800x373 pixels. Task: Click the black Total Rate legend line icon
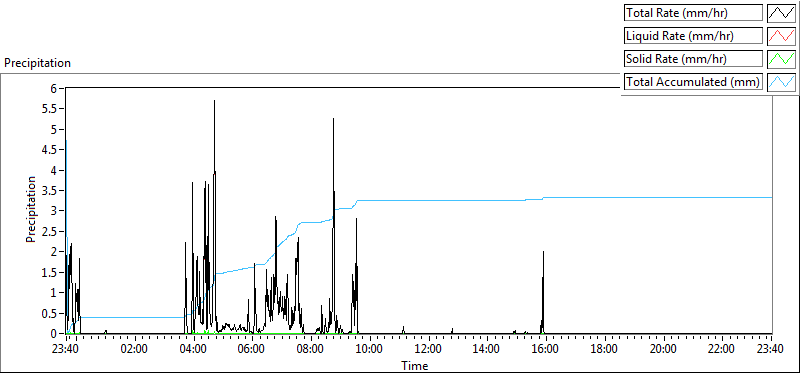[x=782, y=13]
